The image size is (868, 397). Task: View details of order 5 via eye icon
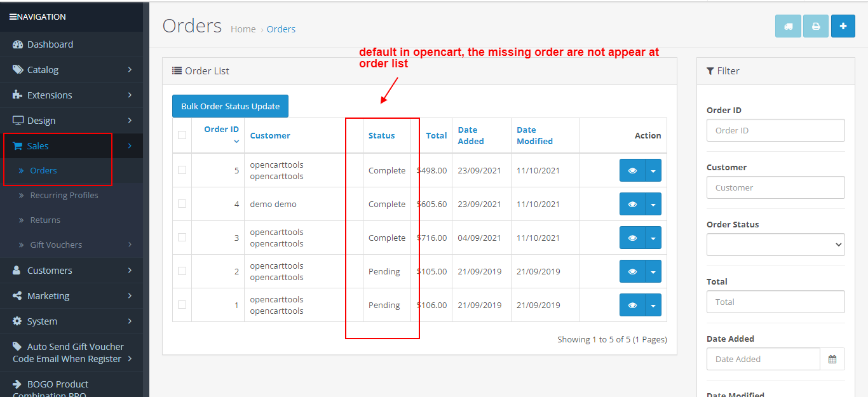coord(632,170)
